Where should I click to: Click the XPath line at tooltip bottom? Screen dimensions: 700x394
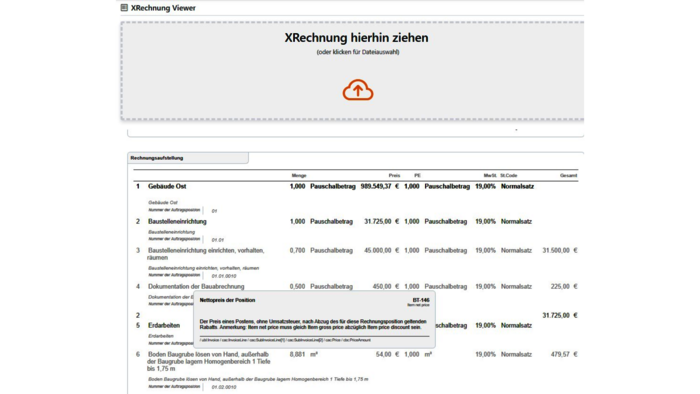tap(285, 340)
